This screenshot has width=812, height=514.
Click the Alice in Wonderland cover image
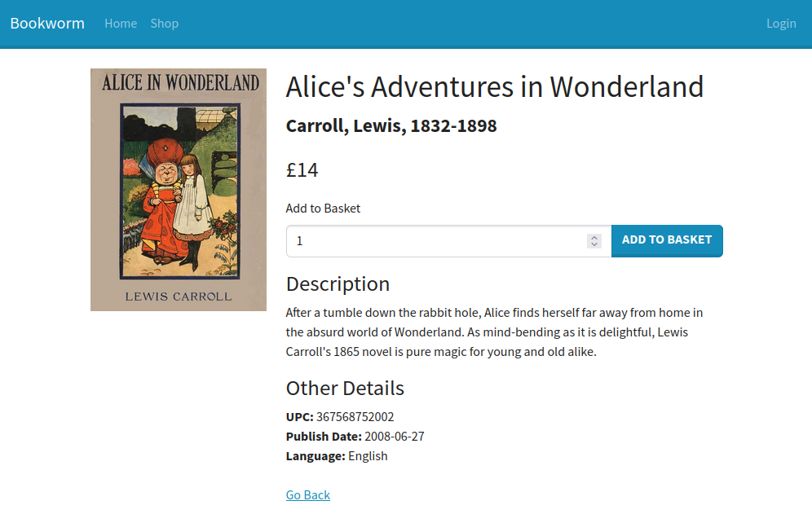[179, 189]
